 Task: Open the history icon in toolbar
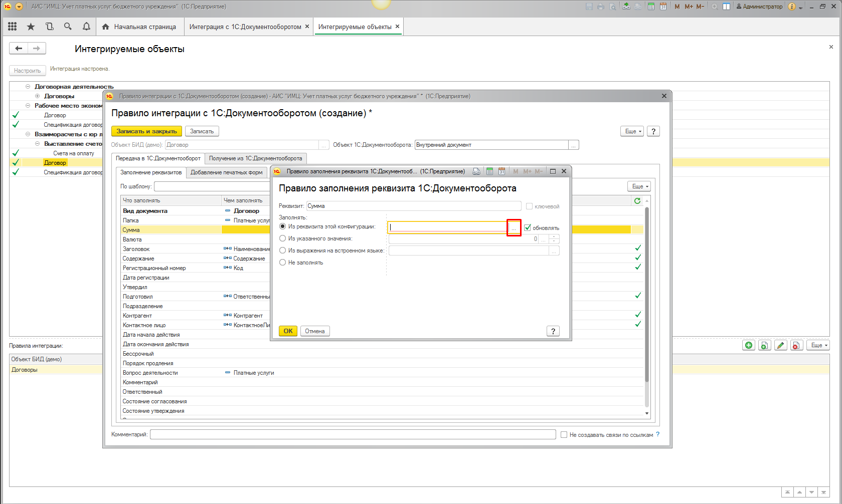49,27
